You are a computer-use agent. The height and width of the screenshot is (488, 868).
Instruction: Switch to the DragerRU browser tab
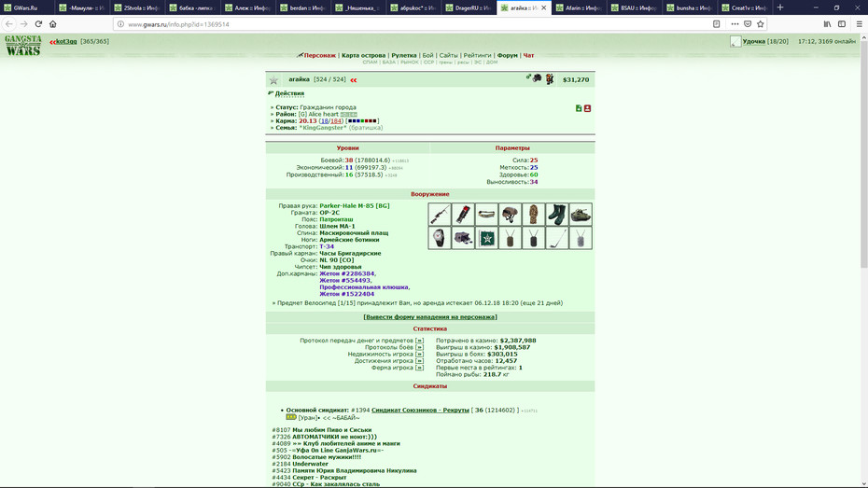pyautogui.click(x=469, y=7)
